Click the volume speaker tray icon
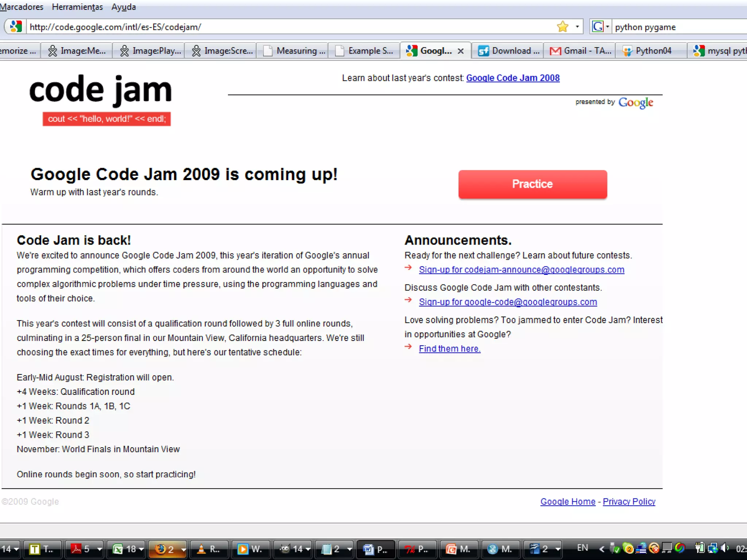747x560 pixels. pyautogui.click(x=724, y=548)
